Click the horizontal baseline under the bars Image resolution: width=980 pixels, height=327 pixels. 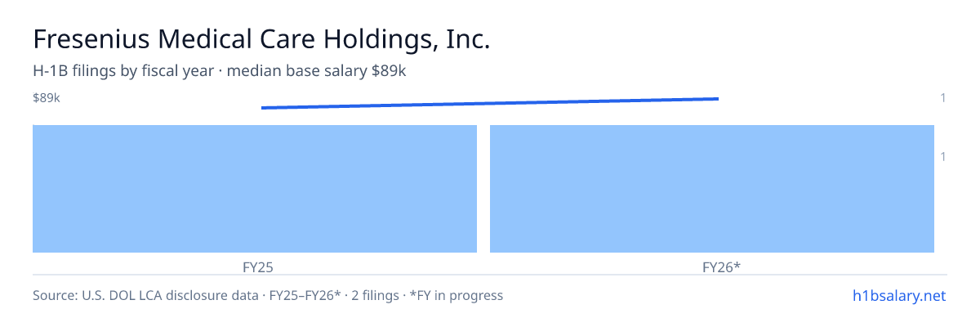pos(490,275)
